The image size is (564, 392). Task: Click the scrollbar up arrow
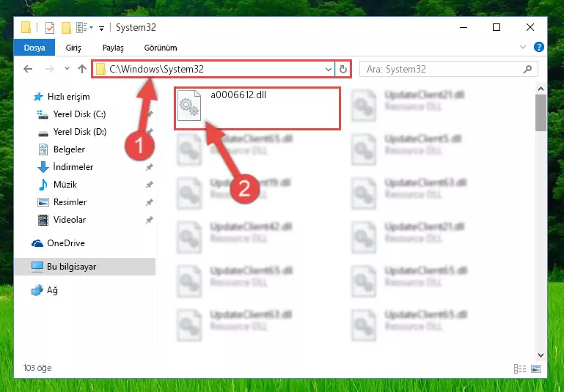click(541, 89)
